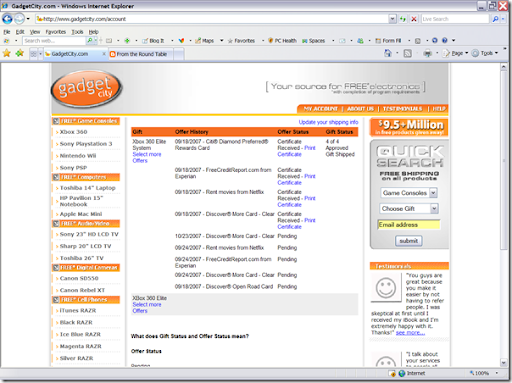Screen dimensions: 512x383
Task: Click the security zone shield icon in status bar
Action: coord(392,373)
